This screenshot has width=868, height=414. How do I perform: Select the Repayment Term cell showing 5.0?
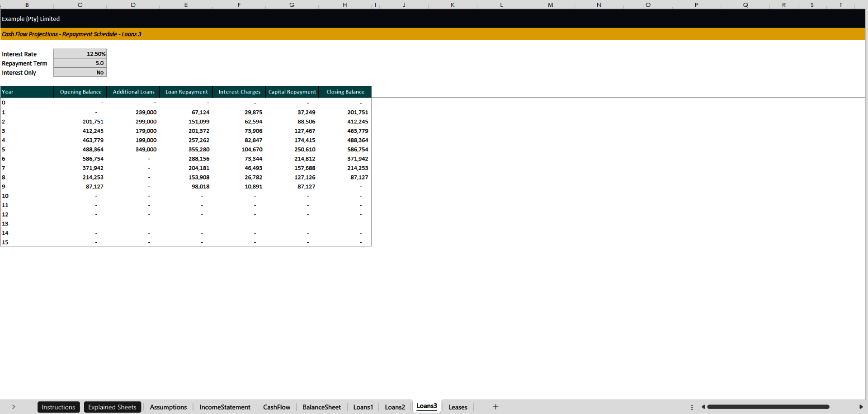click(80, 63)
